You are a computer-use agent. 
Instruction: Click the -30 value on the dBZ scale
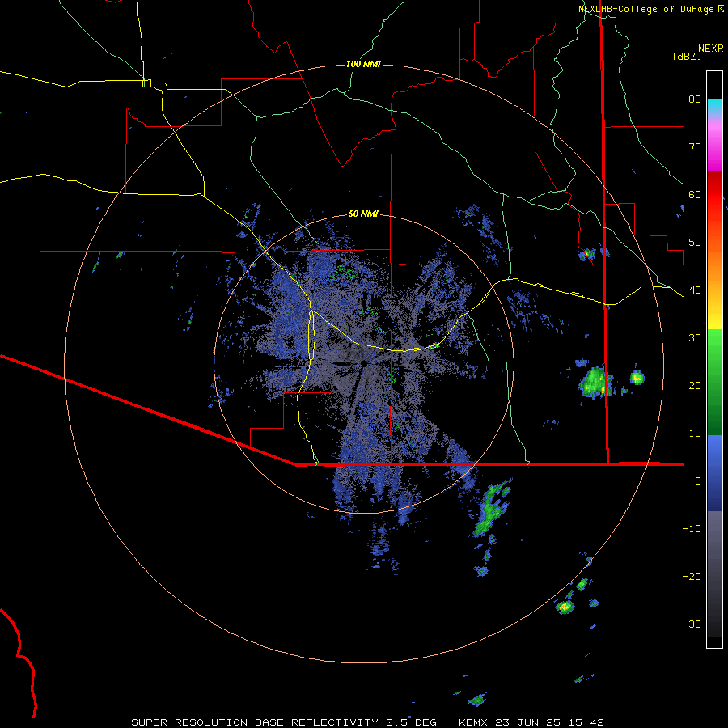coord(692,624)
